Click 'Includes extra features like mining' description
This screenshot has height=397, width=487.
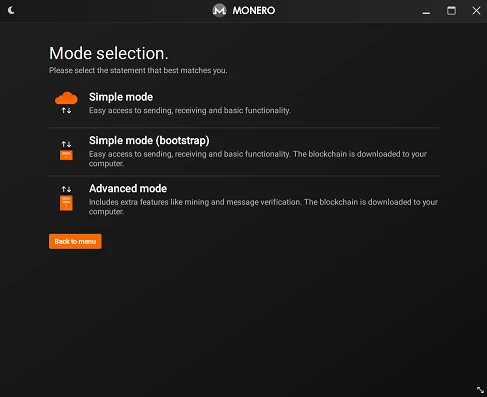263,207
